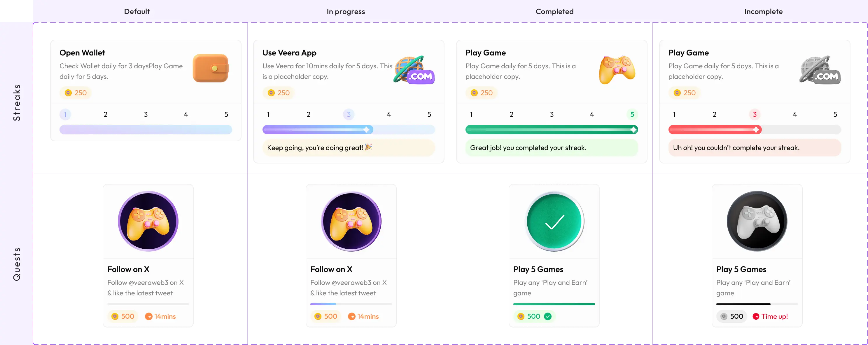This screenshot has width=868, height=345.
Task: Select green day 5 marker in completed streak
Action: tap(632, 114)
